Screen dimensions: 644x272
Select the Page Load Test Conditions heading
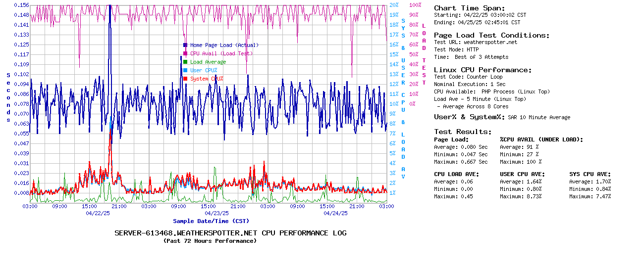pos(491,35)
